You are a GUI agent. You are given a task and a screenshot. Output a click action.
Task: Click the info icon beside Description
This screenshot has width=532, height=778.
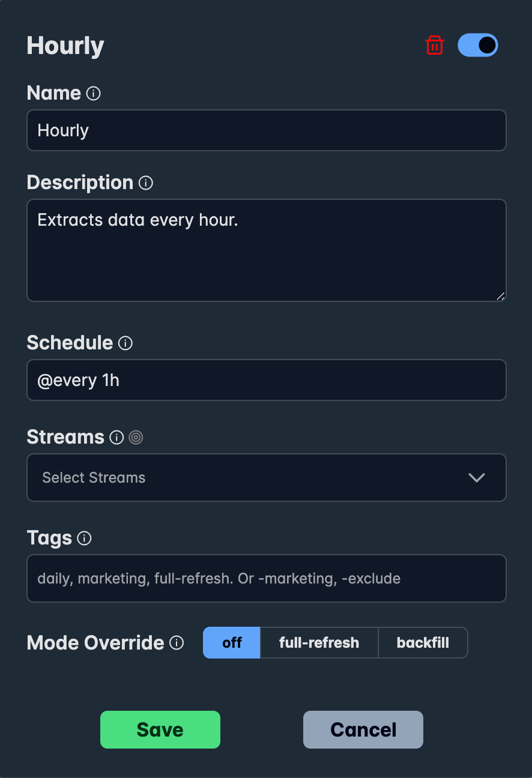pos(146,183)
